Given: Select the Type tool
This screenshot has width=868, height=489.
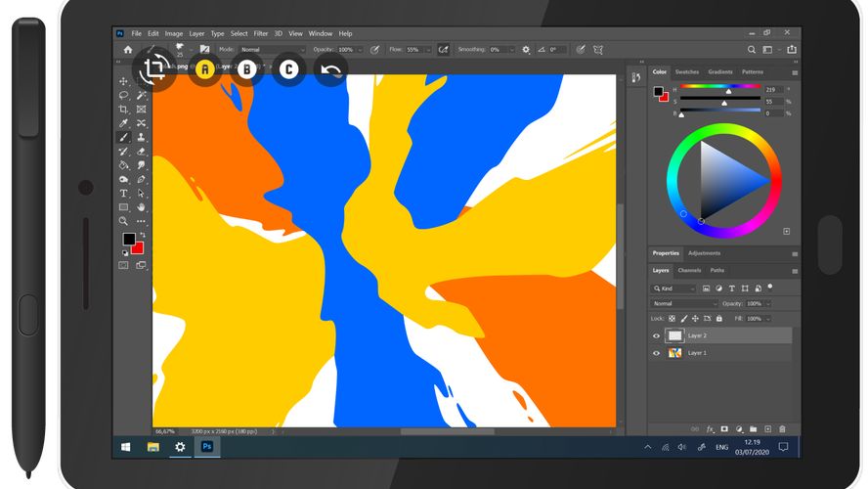Looking at the screenshot, I should pos(123,194).
